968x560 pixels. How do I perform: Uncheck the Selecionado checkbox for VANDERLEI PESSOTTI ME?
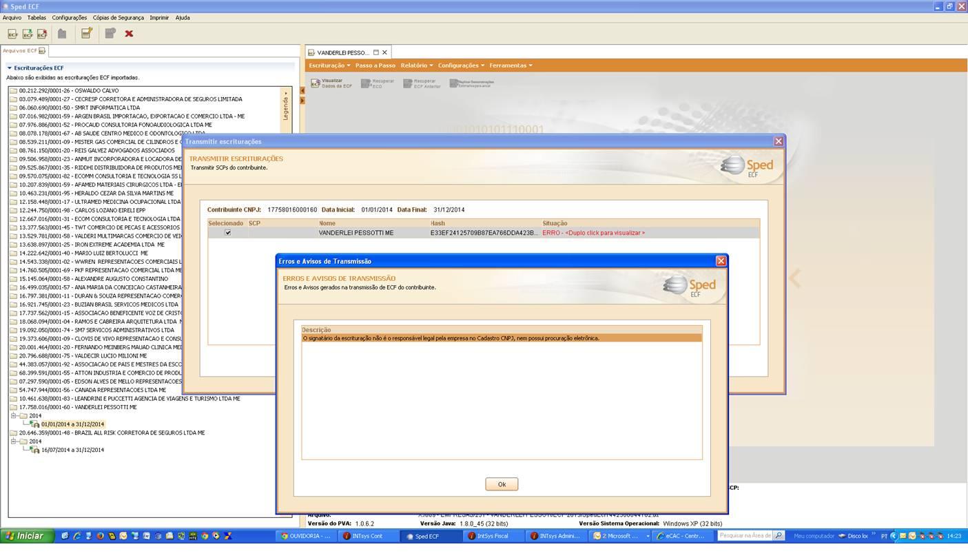(x=228, y=233)
